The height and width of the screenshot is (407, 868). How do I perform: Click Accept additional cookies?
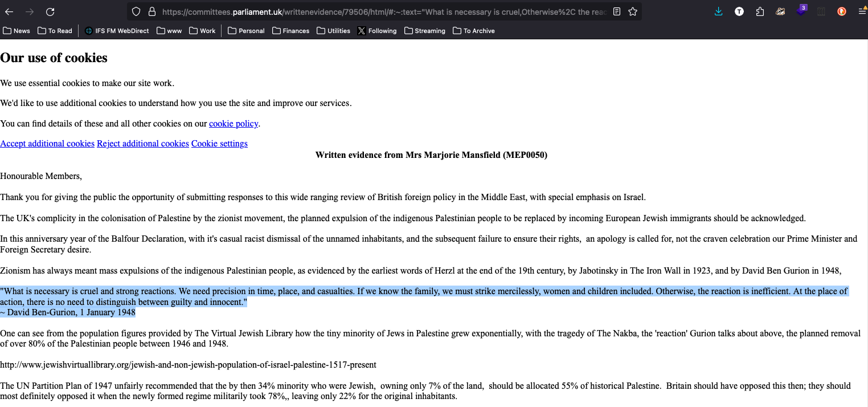[47, 144]
